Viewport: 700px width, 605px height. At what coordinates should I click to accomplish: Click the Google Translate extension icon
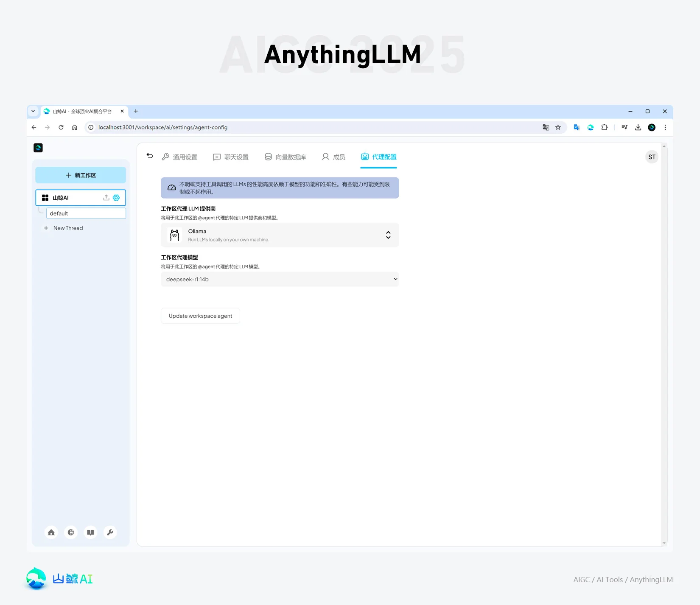(577, 127)
